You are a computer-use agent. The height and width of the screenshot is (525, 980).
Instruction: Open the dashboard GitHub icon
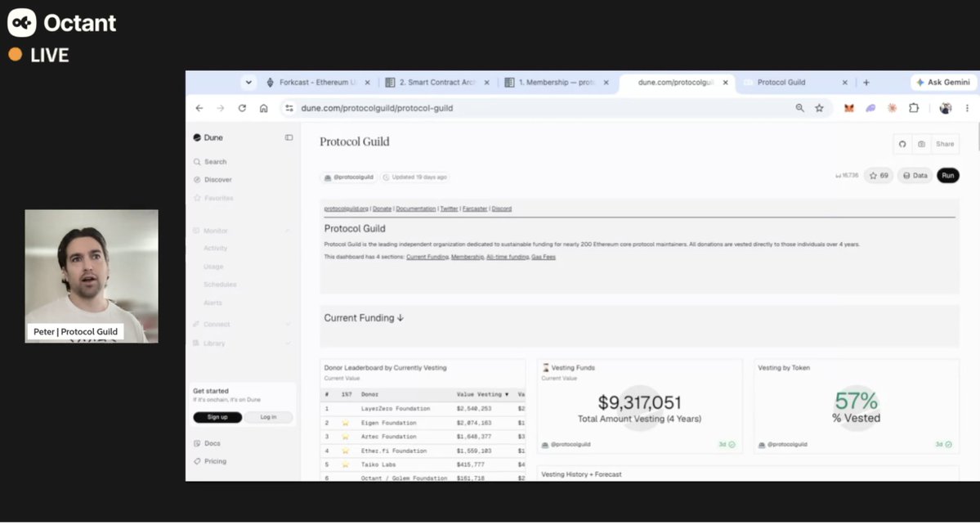coord(902,145)
